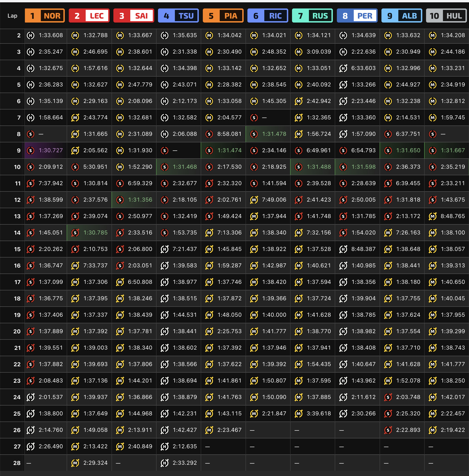This screenshot has height=476, width=469.
Task: Click the soft tyre icon in SAI's lap 12
Action: (120, 200)
